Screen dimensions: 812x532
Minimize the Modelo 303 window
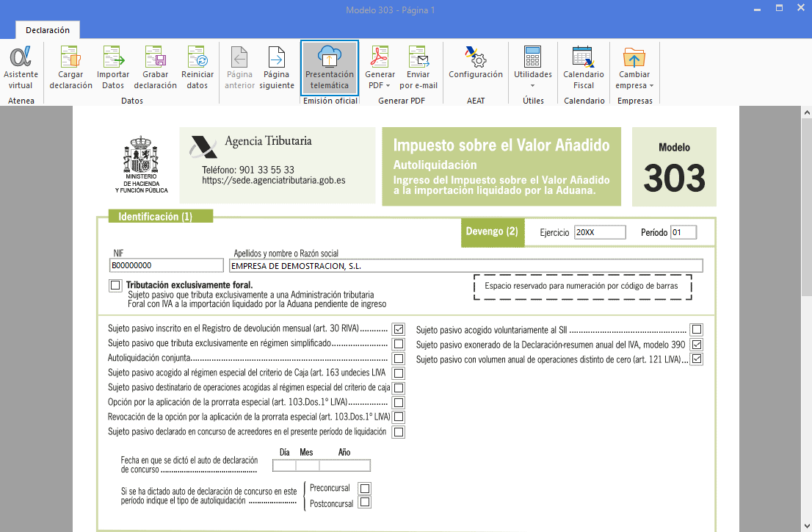757,9
